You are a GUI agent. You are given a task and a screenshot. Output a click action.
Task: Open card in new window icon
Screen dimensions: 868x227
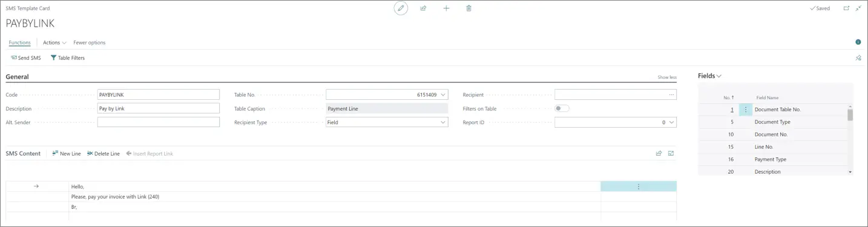coord(846,8)
